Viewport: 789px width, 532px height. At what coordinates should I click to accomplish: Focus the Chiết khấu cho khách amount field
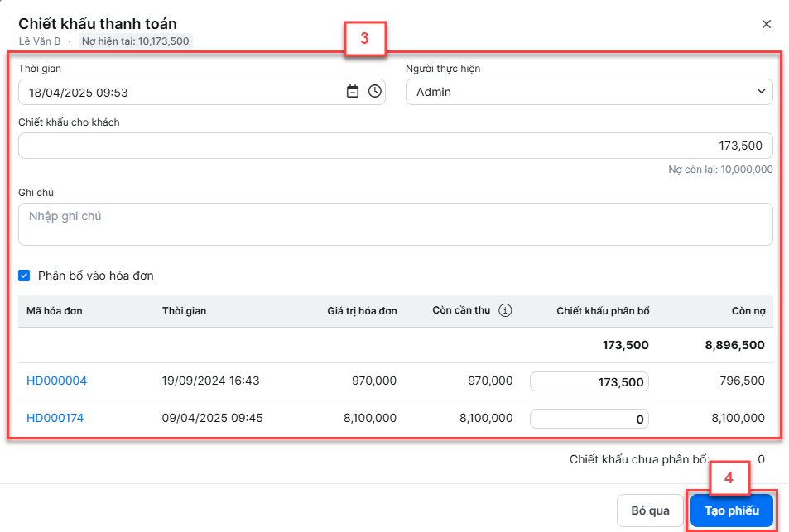[x=396, y=146]
